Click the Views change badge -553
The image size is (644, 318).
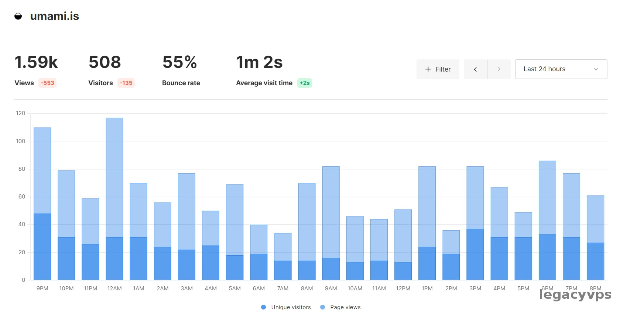[x=48, y=83]
